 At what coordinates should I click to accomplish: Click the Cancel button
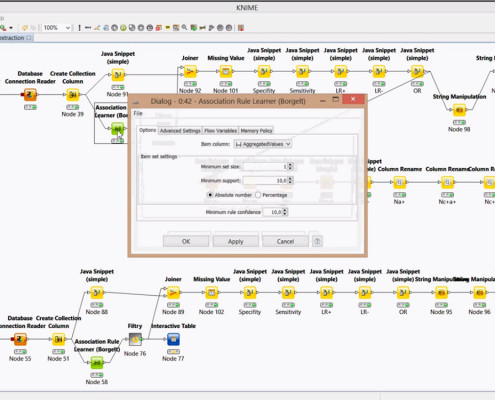(x=285, y=241)
